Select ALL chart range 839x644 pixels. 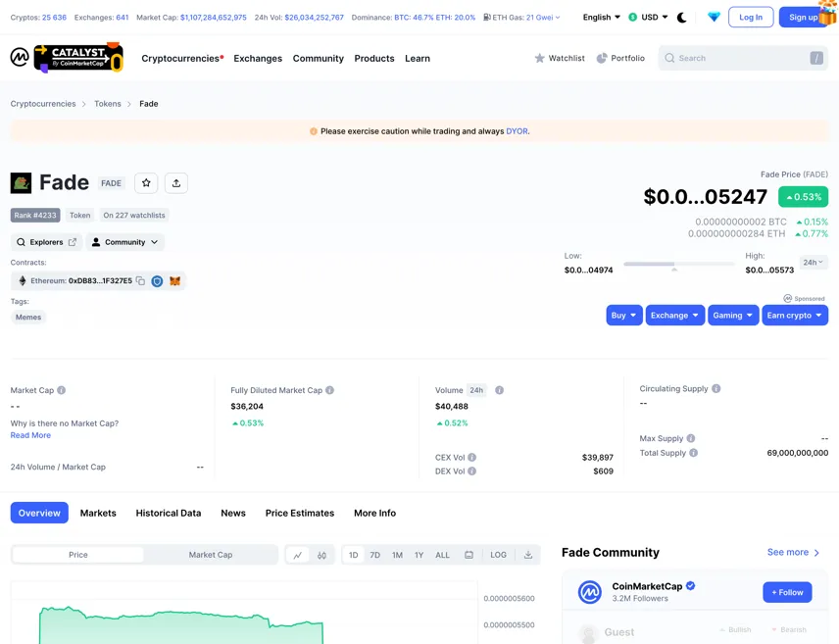(x=442, y=555)
